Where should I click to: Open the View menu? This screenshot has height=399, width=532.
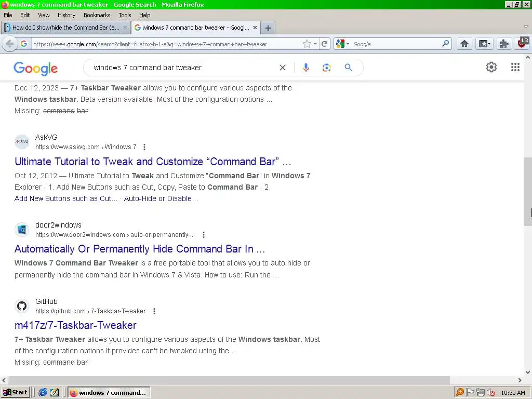(44, 15)
